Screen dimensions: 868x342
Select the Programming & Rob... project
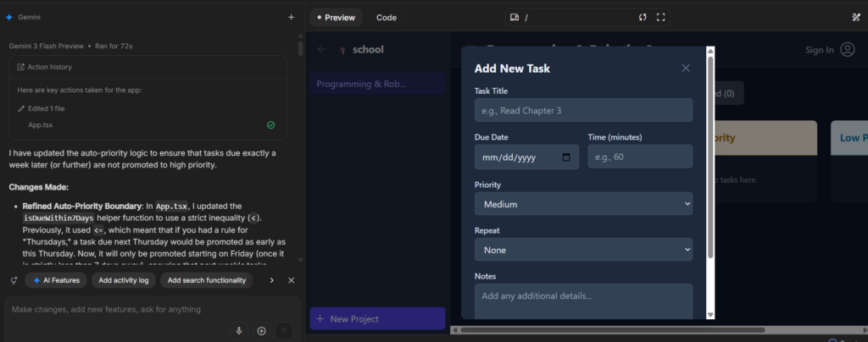pos(377,84)
